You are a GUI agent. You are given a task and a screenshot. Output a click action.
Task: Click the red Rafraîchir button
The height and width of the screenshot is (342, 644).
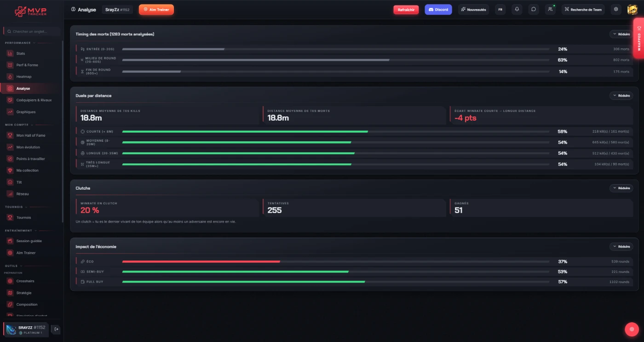(x=406, y=10)
